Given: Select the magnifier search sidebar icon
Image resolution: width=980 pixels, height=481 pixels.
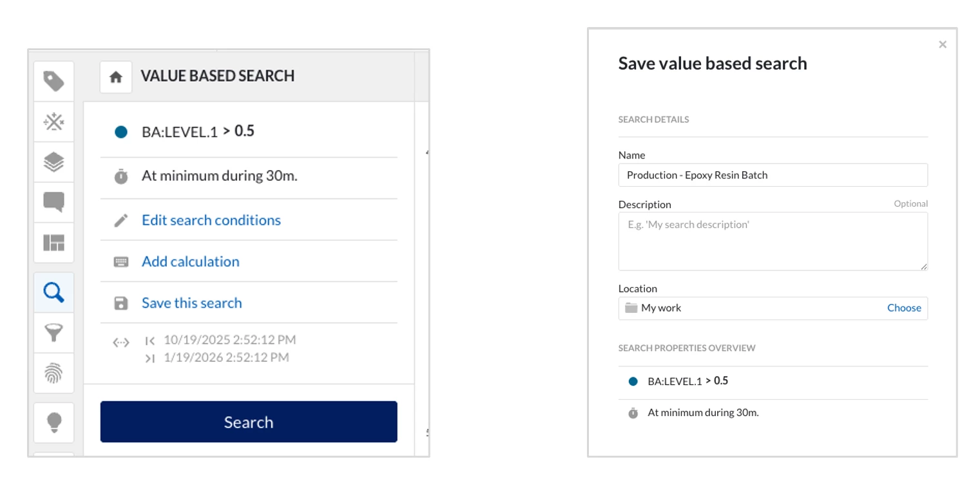Looking at the screenshot, I should point(53,293).
